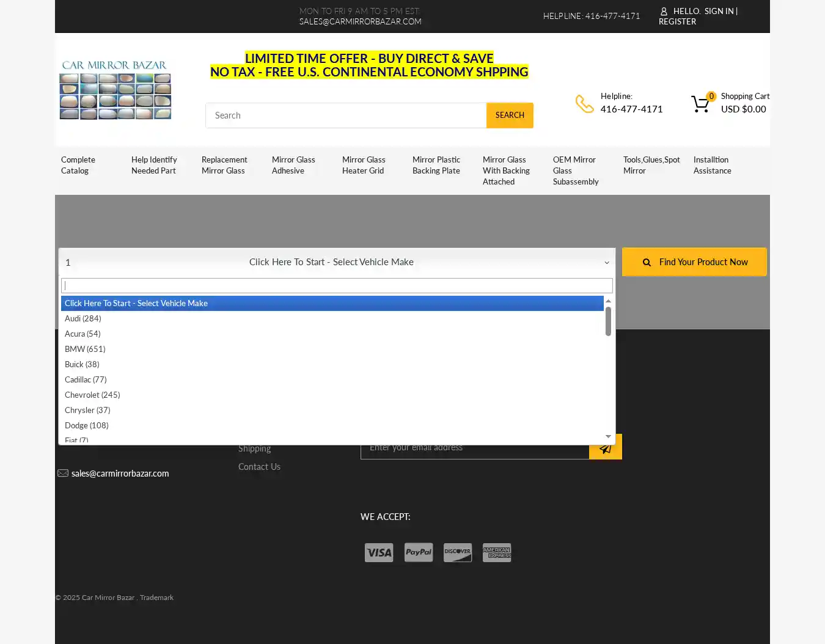Click the shopping cart icon
Image resolution: width=825 pixels, height=644 pixels.
[x=700, y=104]
